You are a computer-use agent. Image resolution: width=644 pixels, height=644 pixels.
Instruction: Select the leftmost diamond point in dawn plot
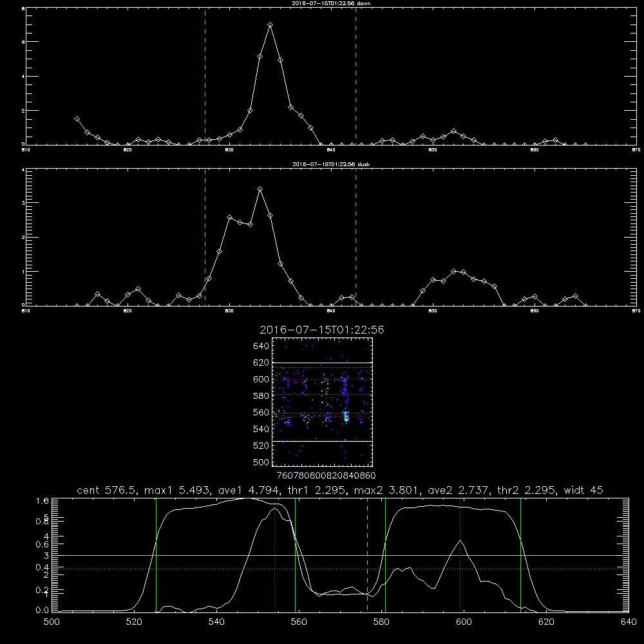click(77, 118)
